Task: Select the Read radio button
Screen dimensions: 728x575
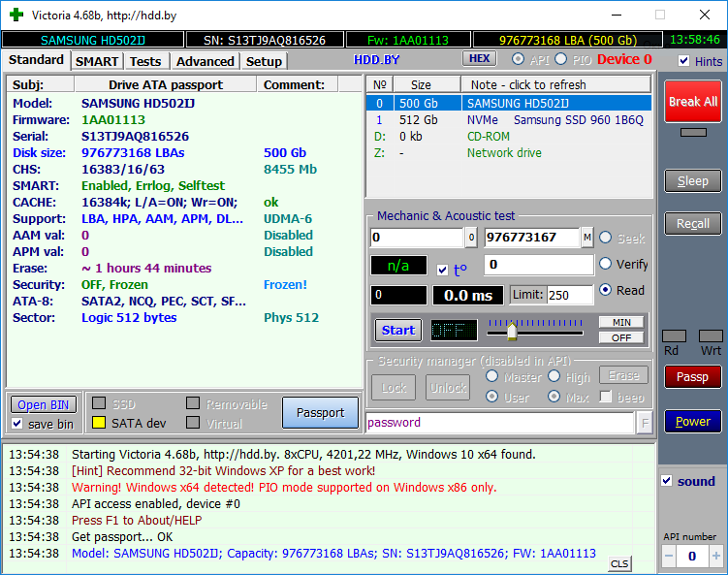Action: click(606, 290)
